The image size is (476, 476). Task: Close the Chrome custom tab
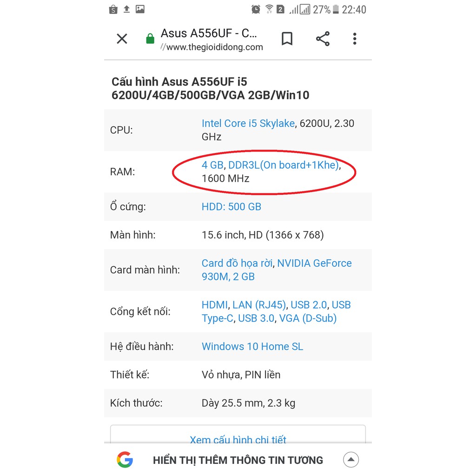pos(122,39)
